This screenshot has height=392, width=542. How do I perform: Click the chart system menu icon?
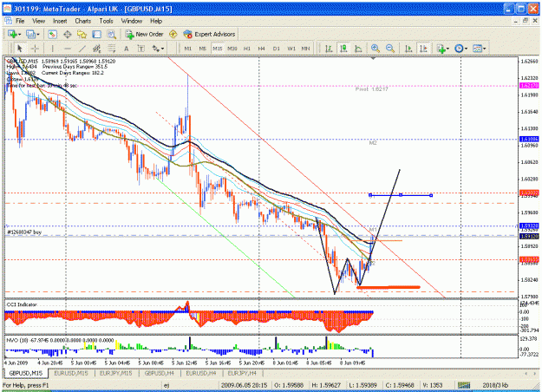pos(8,21)
